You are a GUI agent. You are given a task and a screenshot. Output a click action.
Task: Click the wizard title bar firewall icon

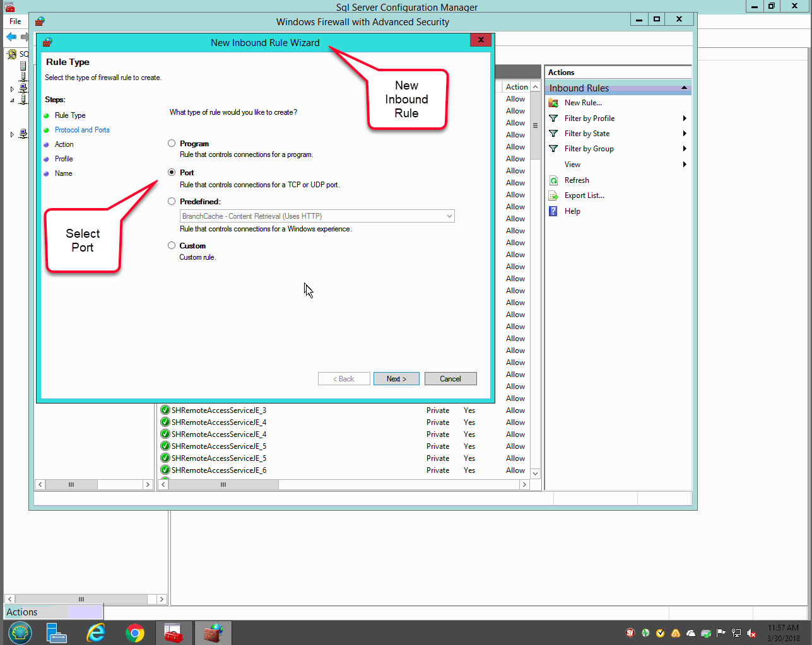coord(47,43)
